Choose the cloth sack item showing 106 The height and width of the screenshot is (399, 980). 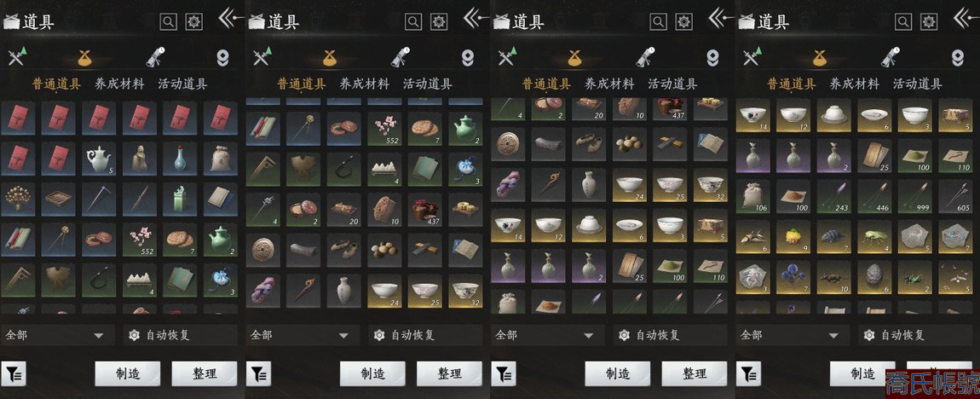(x=754, y=196)
